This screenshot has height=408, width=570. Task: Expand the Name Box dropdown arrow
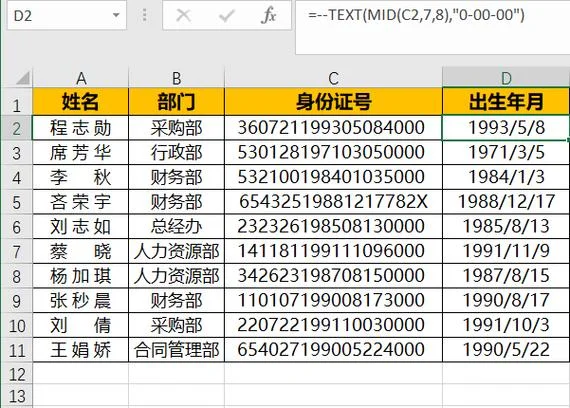point(116,15)
